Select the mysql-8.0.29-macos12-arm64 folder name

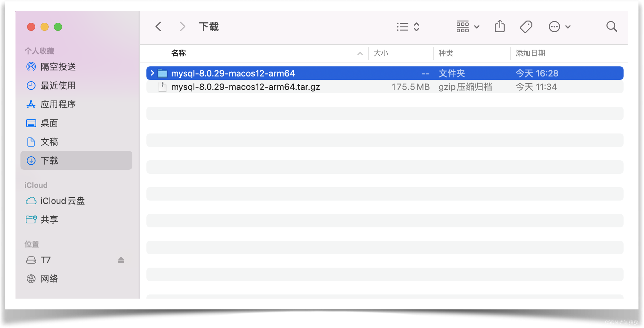point(233,73)
